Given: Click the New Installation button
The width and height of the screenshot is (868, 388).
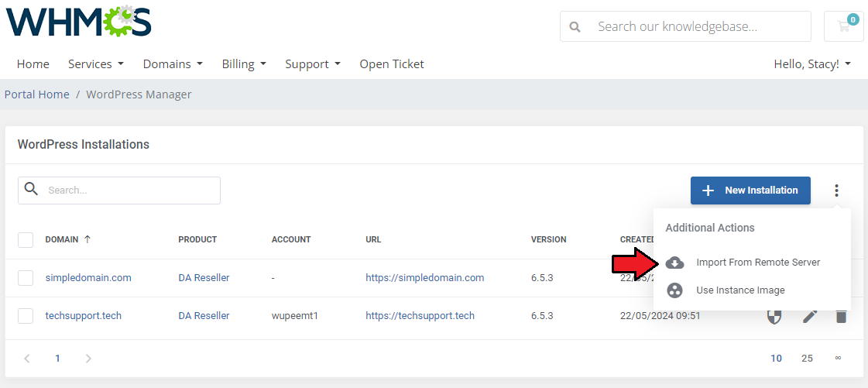Looking at the screenshot, I should click(x=750, y=191).
